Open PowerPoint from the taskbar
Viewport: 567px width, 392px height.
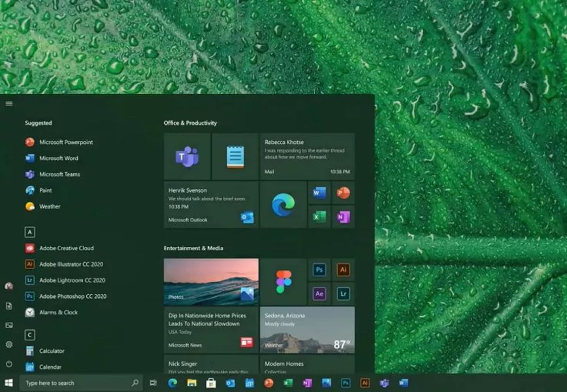point(268,383)
